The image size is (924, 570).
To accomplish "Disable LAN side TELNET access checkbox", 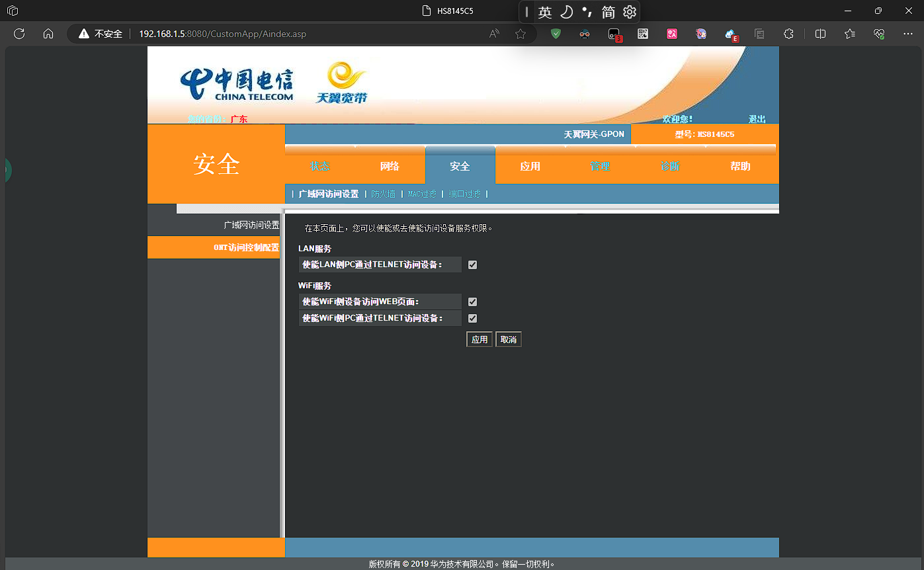I will coord(472,265).
